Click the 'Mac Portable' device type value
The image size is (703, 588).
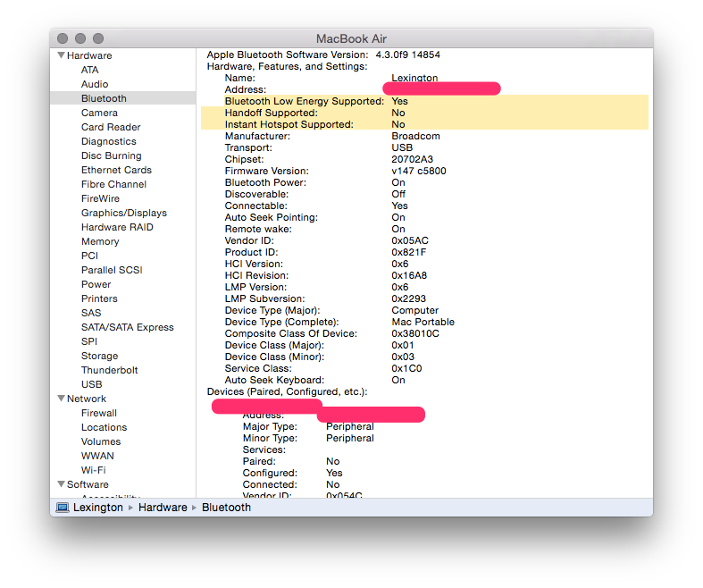[423, 322]
